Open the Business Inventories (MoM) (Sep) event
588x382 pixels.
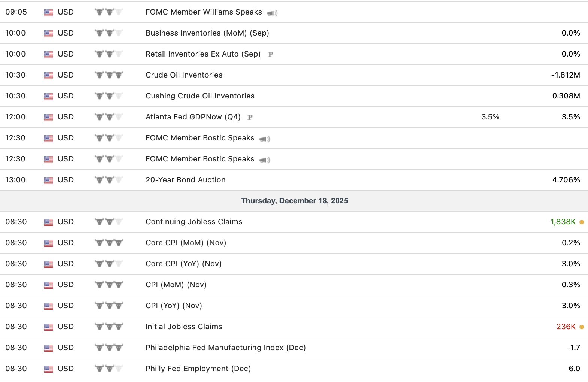pos(207,33)
